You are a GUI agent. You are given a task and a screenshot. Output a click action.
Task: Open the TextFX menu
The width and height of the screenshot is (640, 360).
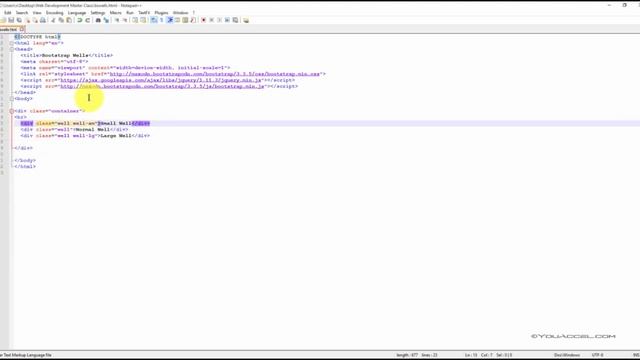[x=144, y=13]
